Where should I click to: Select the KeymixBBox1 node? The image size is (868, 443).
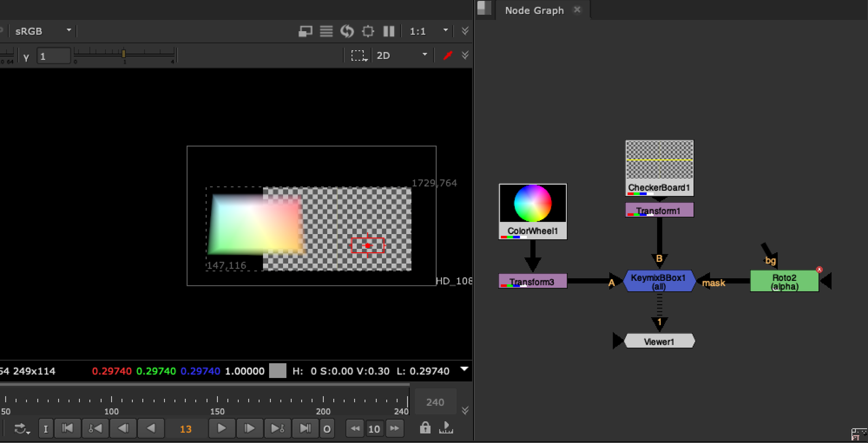[659, 281]
